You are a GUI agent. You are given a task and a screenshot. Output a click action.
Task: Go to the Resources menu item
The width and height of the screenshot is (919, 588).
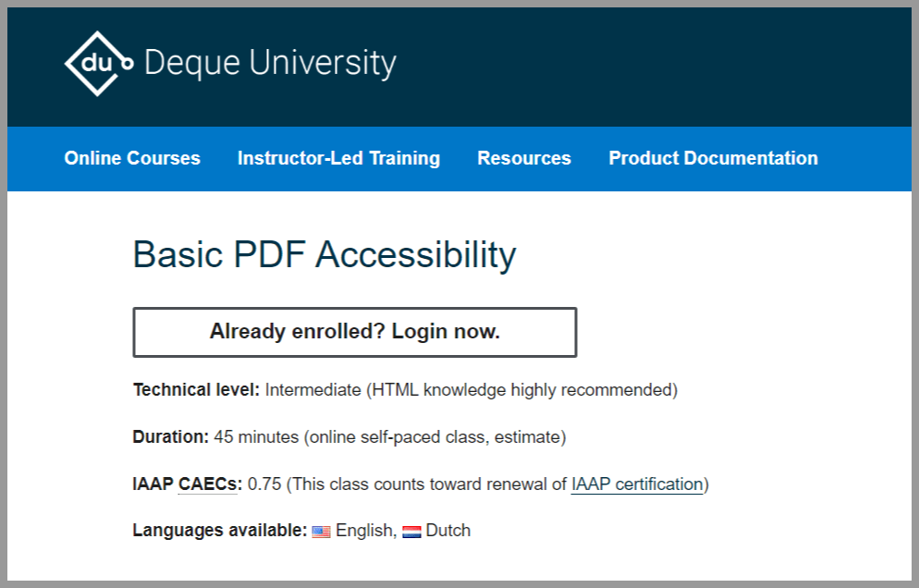click(x=524, y=158)
